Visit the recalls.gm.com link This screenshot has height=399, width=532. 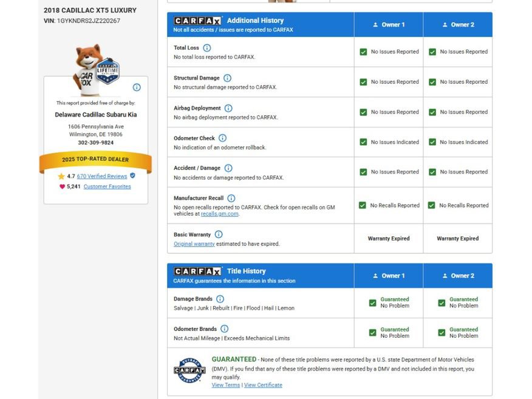tap(219, 214)
